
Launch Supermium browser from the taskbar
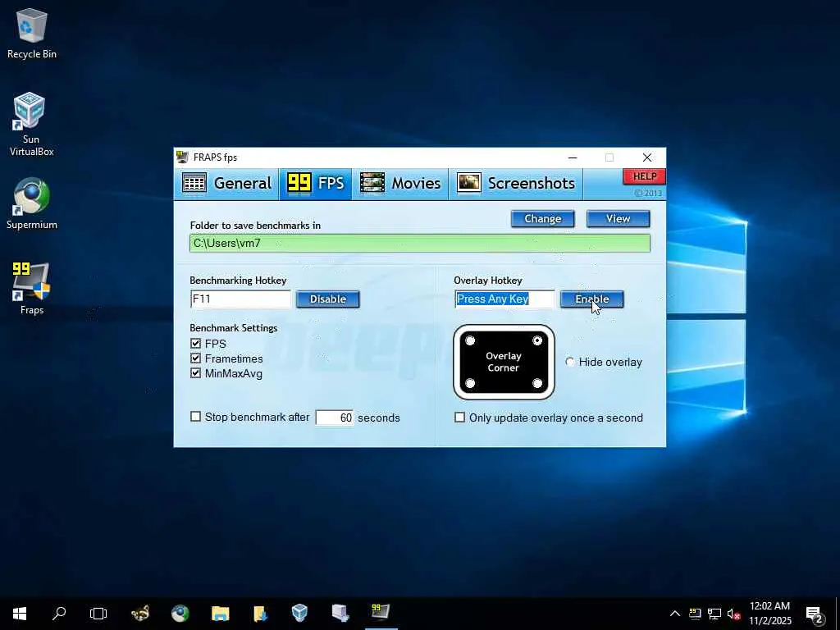coord(180,614)
